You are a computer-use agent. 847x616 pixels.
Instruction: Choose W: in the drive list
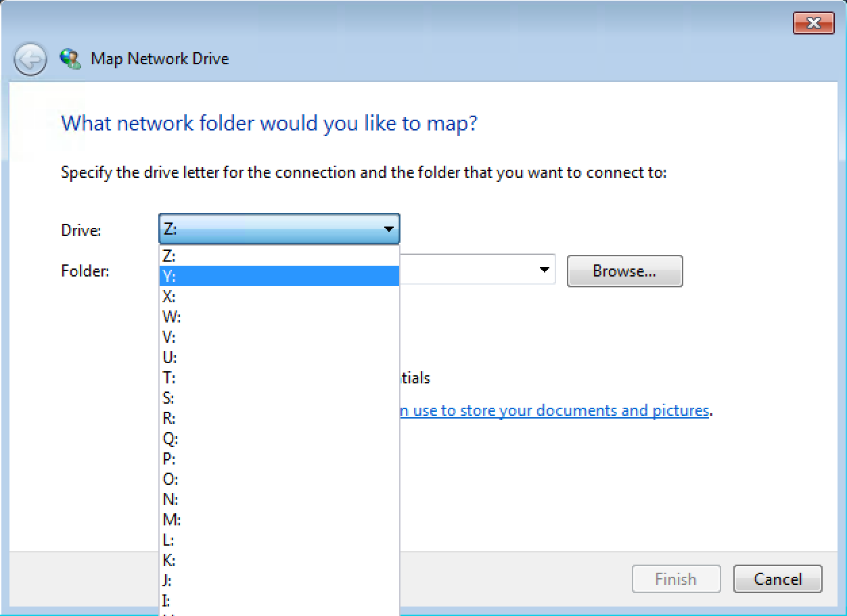(x=279, y=316)
